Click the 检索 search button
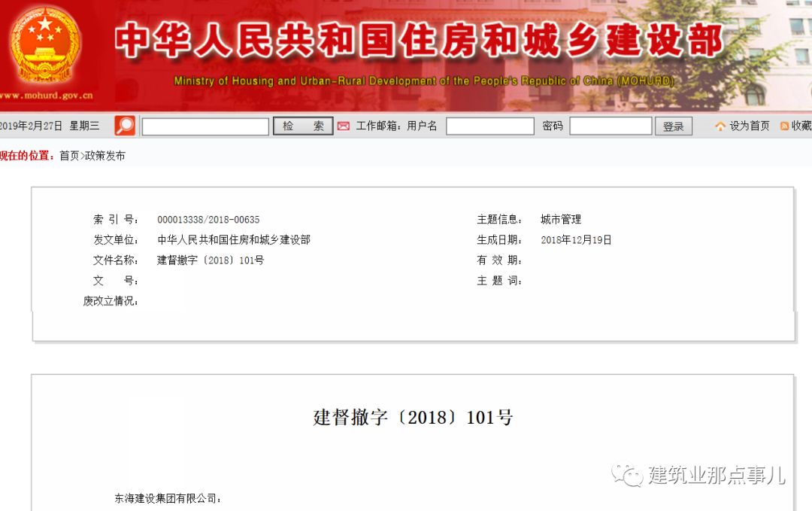 (x=303, y=126)
